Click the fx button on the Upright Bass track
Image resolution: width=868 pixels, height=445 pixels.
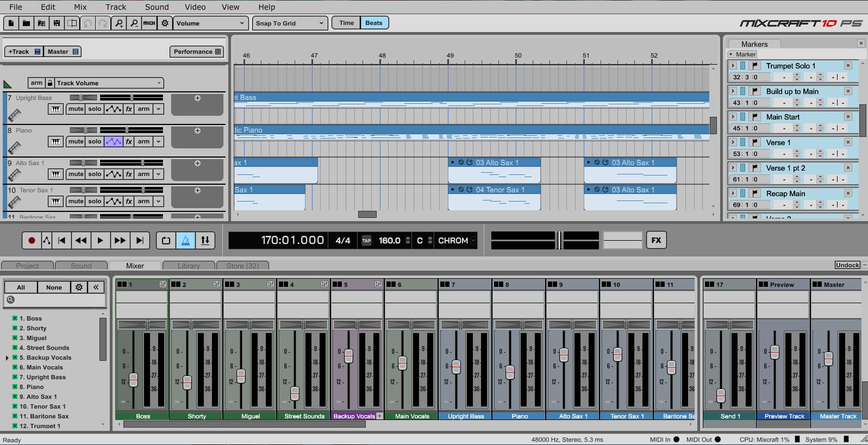pos(129,109)
